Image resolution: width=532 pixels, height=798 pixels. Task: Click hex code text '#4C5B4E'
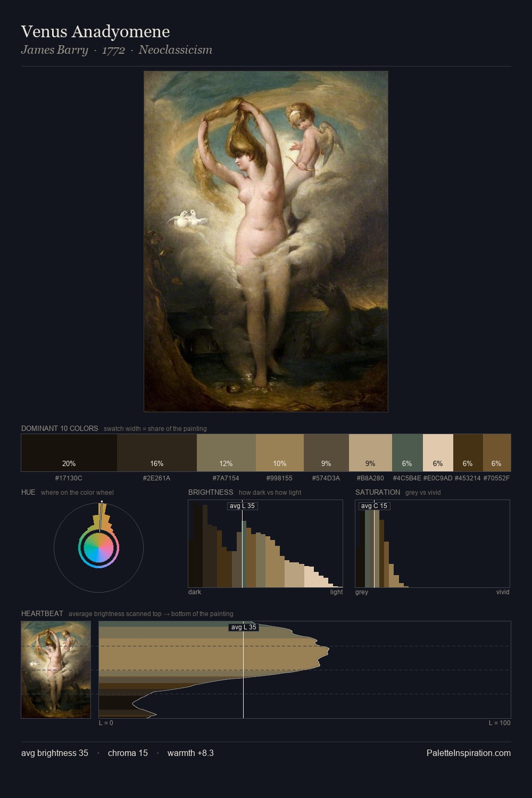pyautogui.click(x=408, y=478)
